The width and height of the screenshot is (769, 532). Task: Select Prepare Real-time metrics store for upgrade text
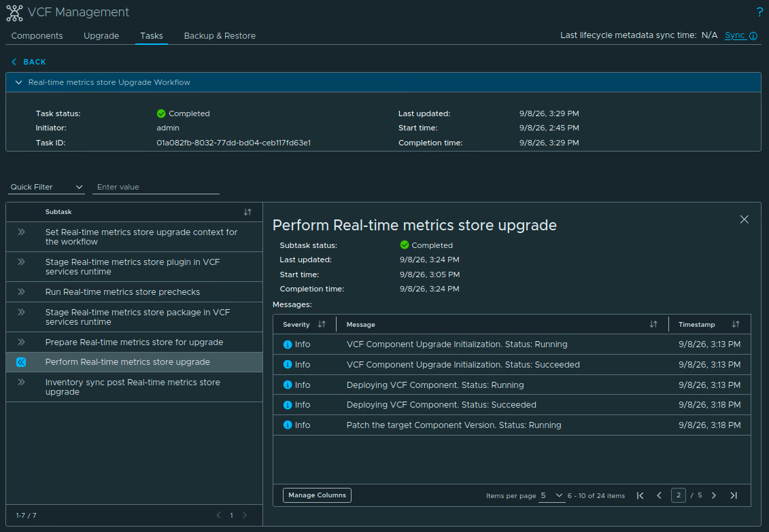coord(134,342)
